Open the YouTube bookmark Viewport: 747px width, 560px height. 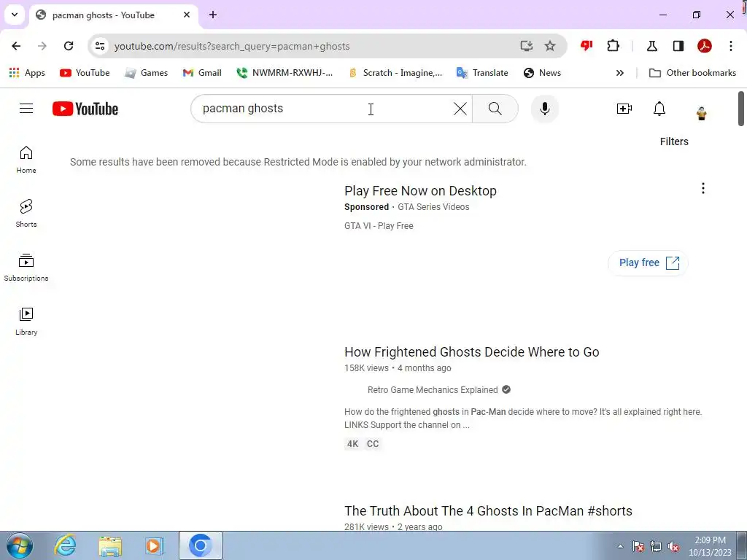[85, 73]
